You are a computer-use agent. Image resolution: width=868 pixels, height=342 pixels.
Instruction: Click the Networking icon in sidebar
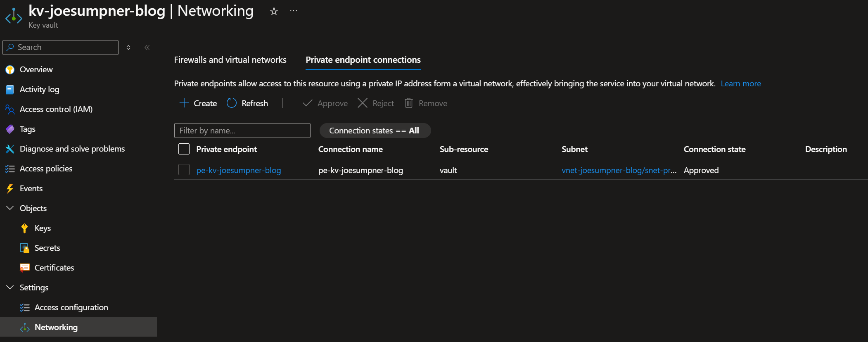(25, 328)
